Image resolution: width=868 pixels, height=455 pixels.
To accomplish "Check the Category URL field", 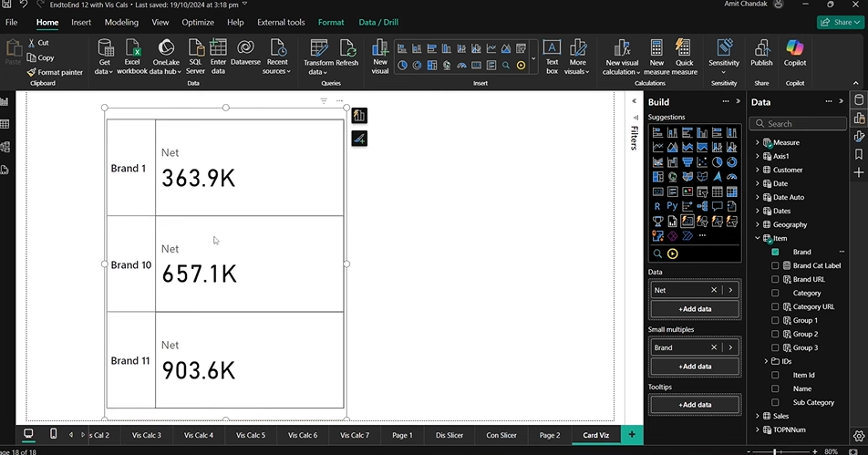I will [775, 306].
